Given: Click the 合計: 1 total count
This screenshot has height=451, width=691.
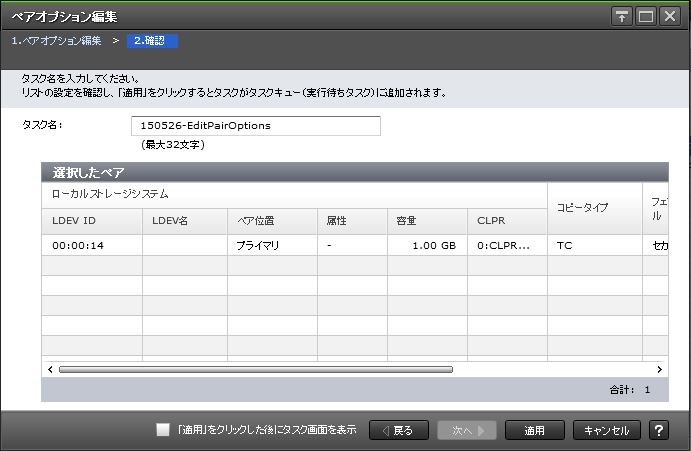Looking at the screenshot, I should [630, 390].
